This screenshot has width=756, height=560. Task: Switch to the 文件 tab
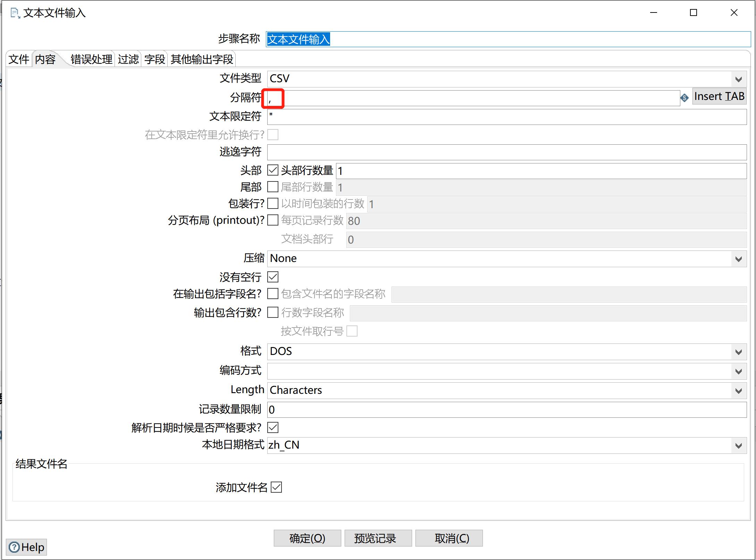pyautogui.click(x=19, y=59)
